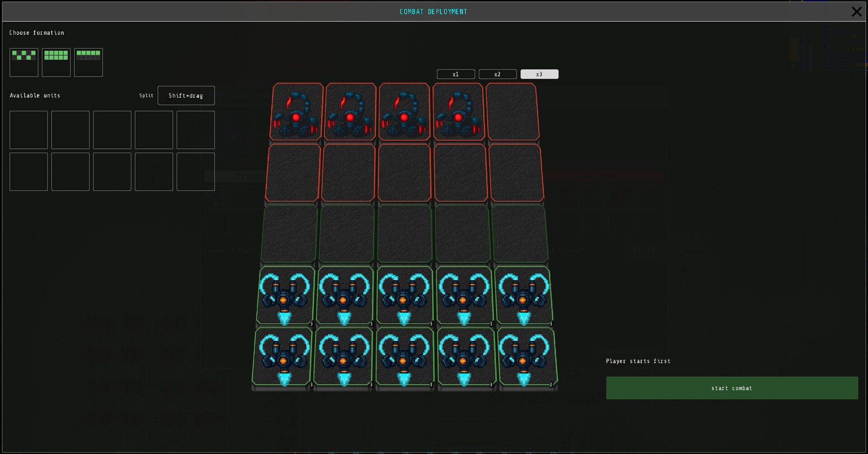Choose the staggered third formation icon
This screenshot has height=454, width=868.
88,62
